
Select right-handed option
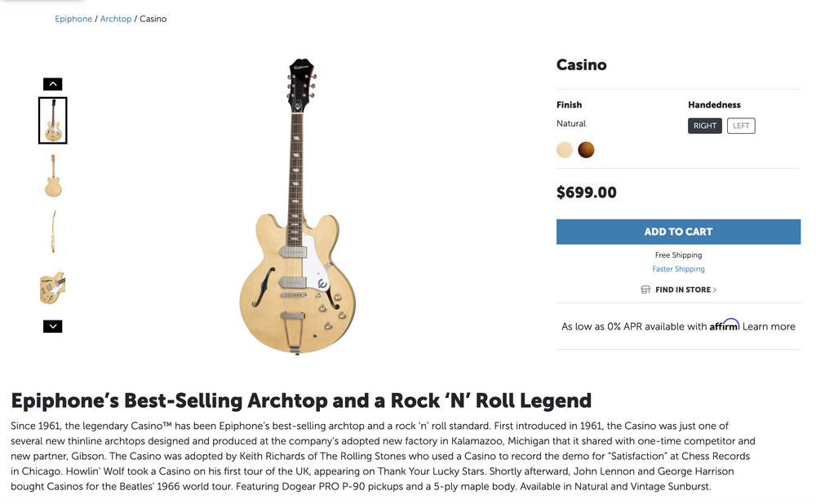(705, 126)
